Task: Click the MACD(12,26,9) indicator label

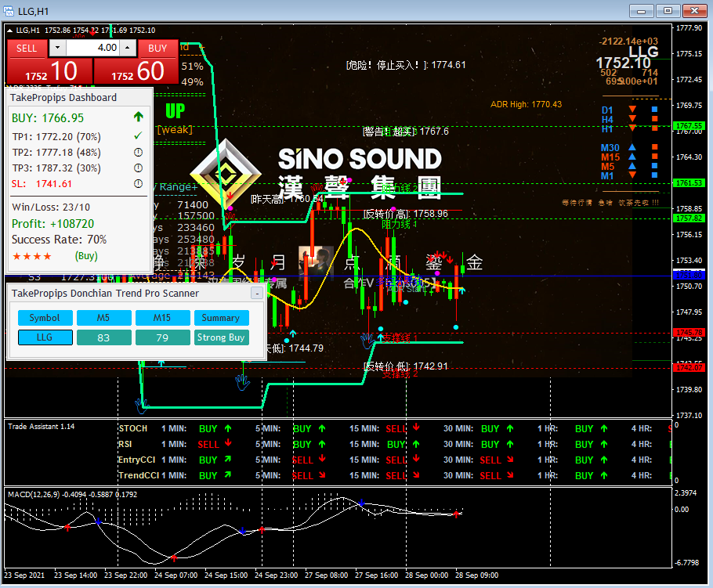Action: click(x=34, y=494)
